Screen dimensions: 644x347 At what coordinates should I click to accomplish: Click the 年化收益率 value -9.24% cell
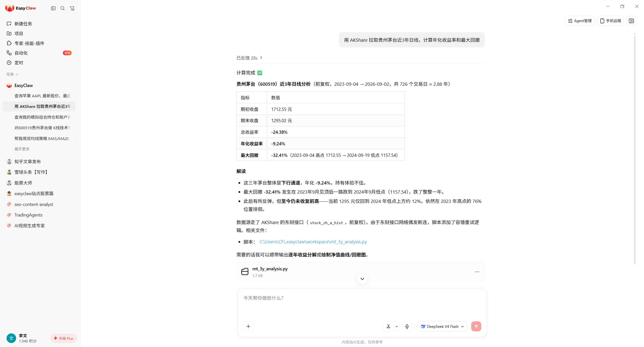coord(336,144)
